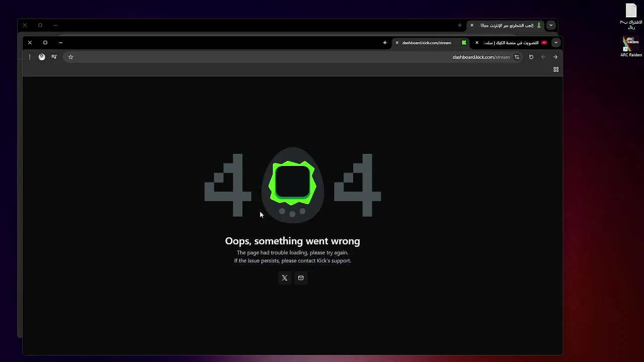View site information icon in address bar

(x=517, y=57)
